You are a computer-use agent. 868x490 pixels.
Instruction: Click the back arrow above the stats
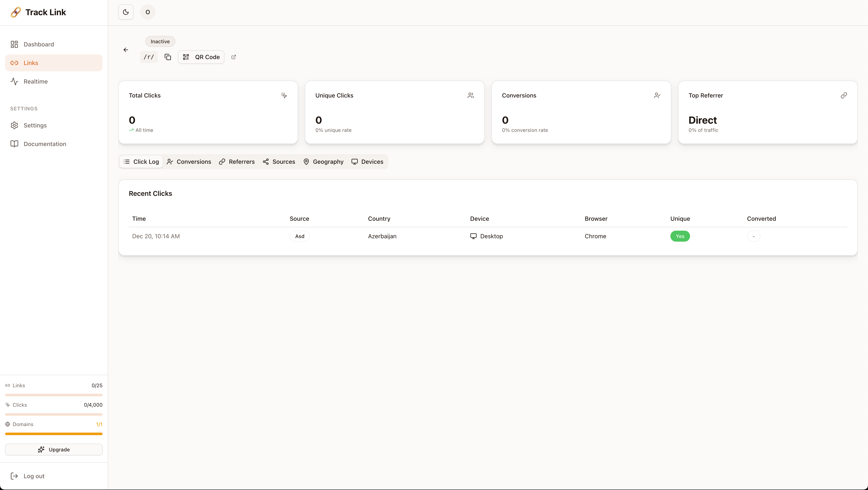tap(126, 50)
